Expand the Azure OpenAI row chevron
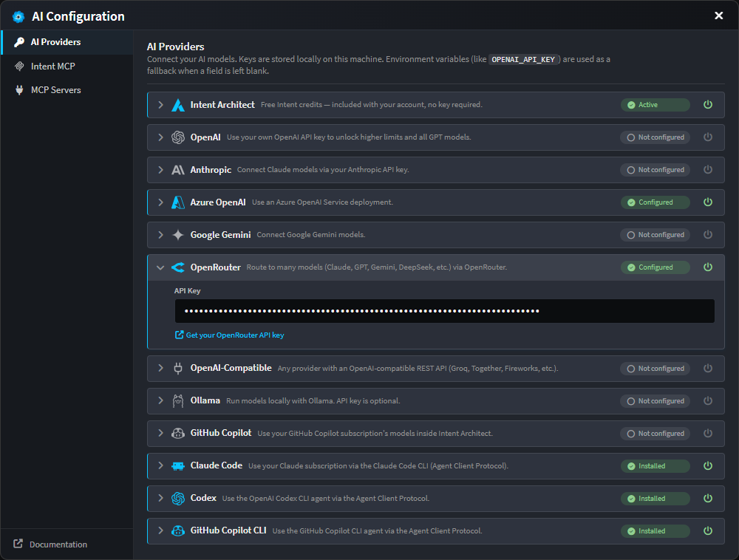 pos(160,202)
